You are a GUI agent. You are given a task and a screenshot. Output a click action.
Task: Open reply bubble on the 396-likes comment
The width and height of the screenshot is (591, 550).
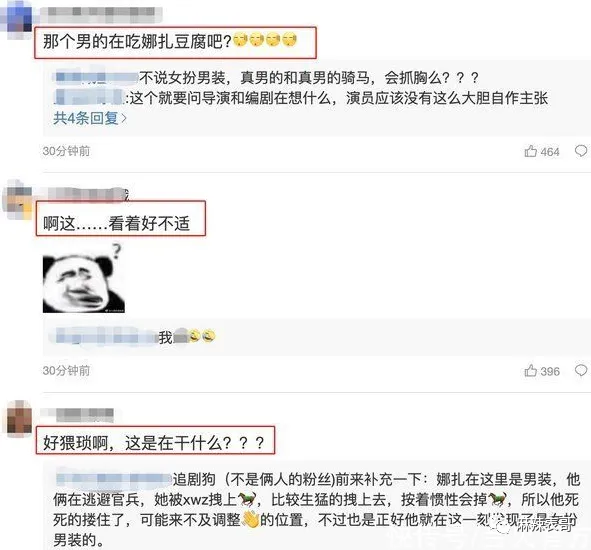pos(580,370)
